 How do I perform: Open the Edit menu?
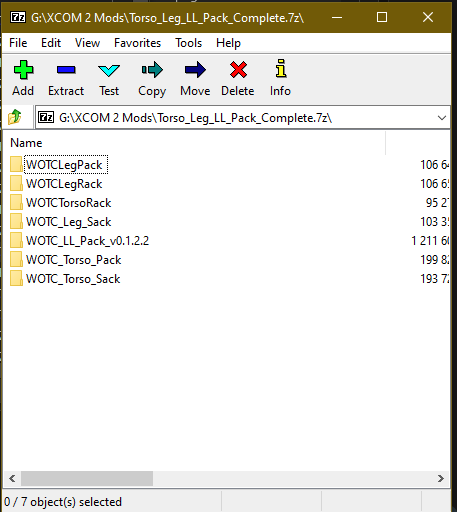pos(51,43)
